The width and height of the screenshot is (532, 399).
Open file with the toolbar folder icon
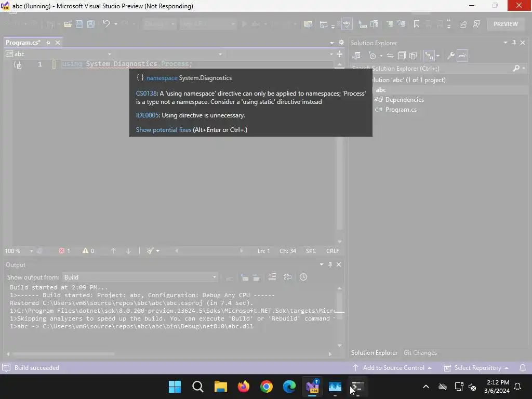(68, 24)
